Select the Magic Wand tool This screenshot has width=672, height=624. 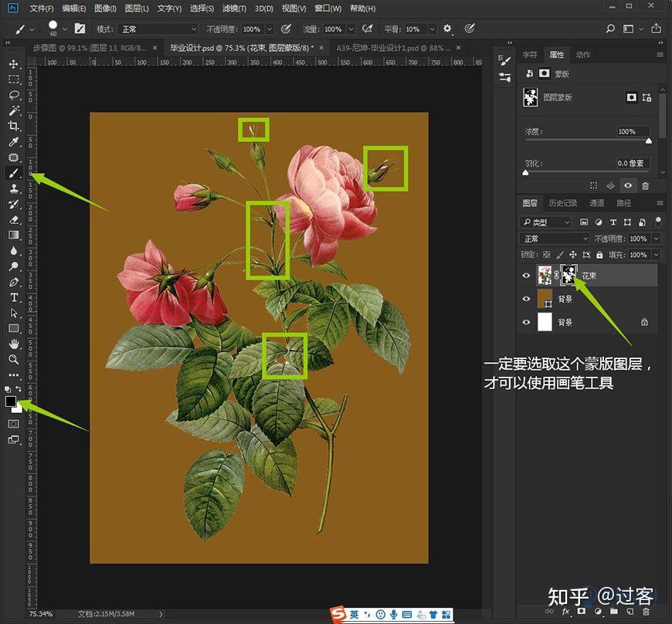click(x=13, y=110)
